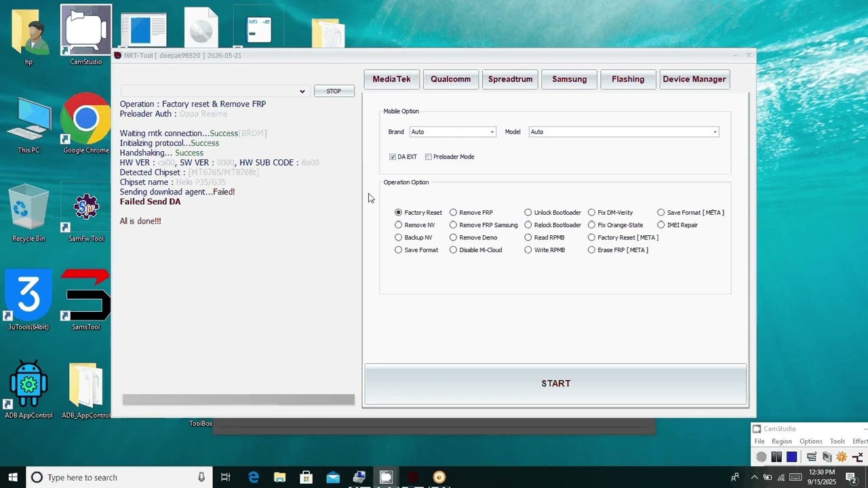Viewport: 868px width, 488px height.
Task: Open the Mail app on taskbar
Action: pos(333,477)
